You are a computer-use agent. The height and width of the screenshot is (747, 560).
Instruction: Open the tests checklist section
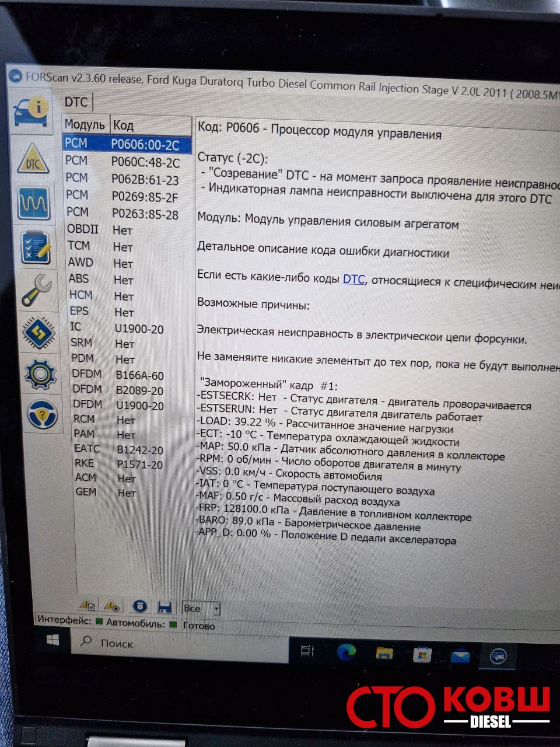[36, 247]
